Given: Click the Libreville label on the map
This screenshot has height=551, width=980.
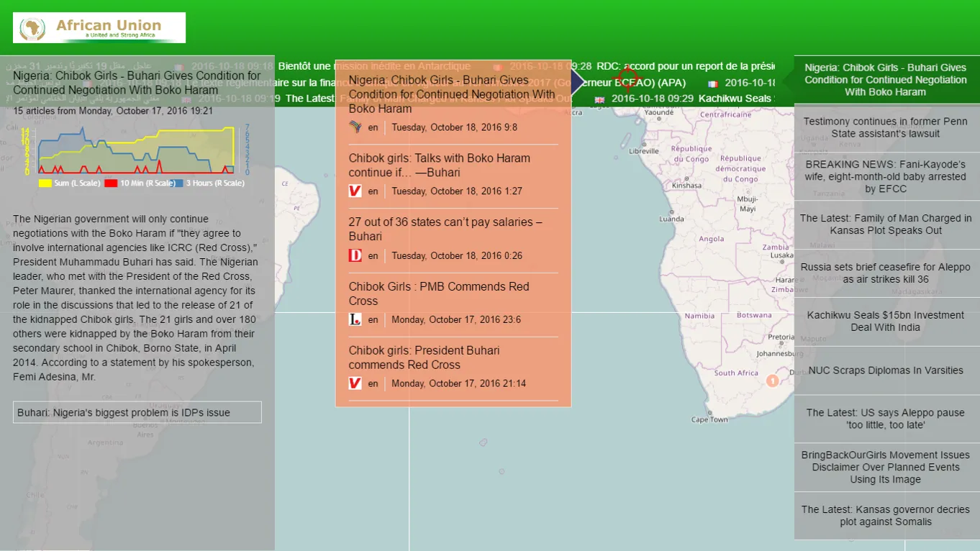Looking at the screenshot, I should point(644,152).
